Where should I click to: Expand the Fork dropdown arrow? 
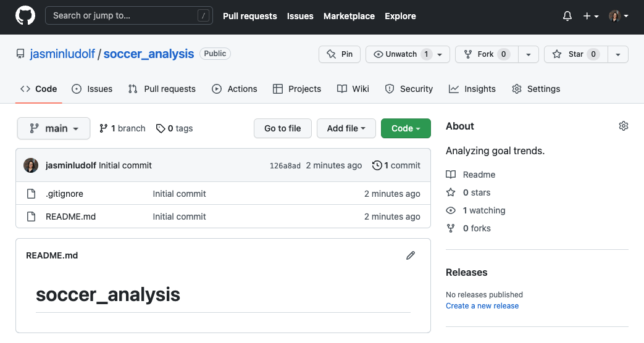coord(528,54)
